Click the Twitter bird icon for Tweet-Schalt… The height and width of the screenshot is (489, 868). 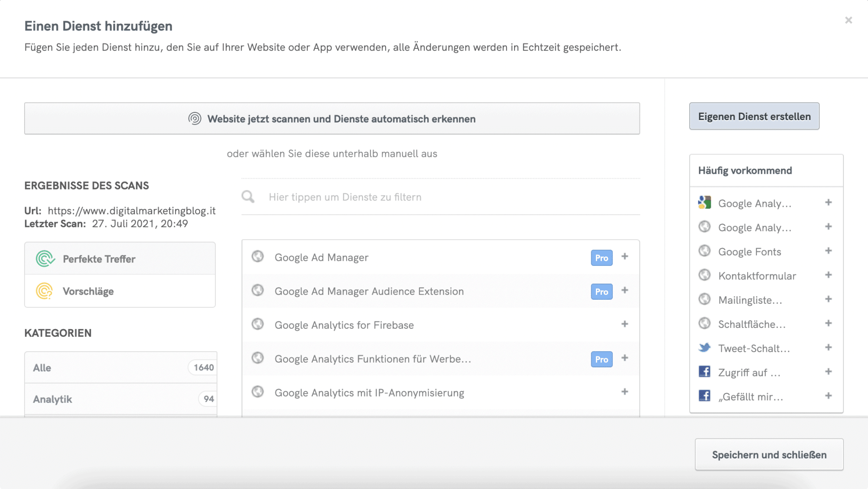[x=704, y=348]
